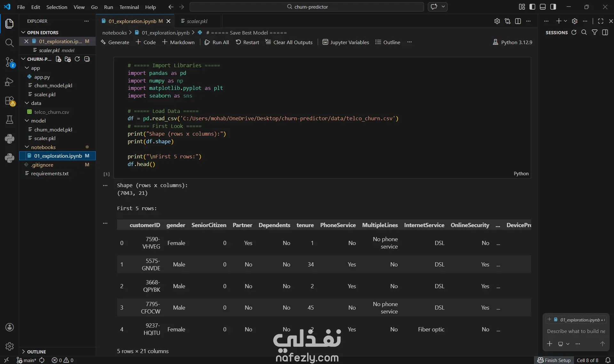Viewport: 614px width, 364px height.
Task: Click the Accounts icon in activity bar
Action: pyautogui.click(x=10, y=327)
